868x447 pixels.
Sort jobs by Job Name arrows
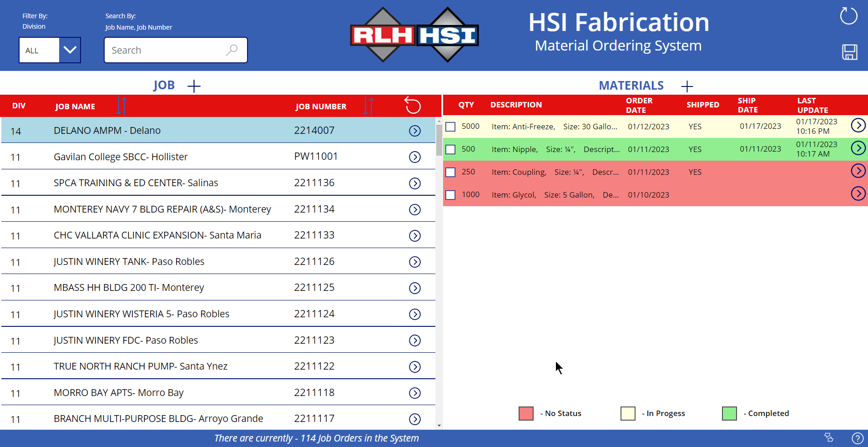coord(121,106)
